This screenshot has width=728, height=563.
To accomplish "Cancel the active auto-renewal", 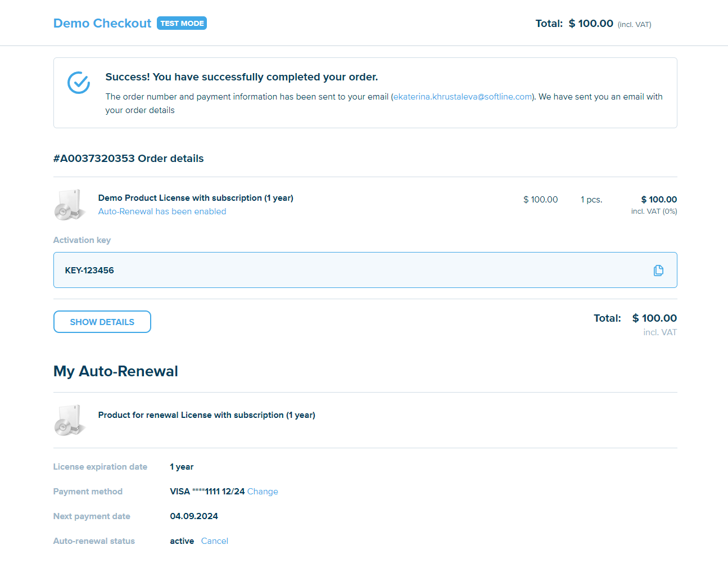I will click(214, 541).
